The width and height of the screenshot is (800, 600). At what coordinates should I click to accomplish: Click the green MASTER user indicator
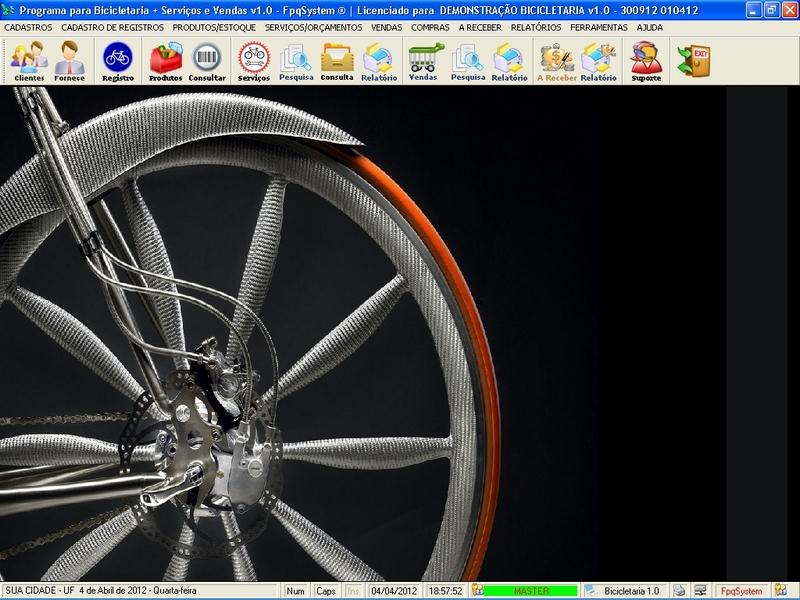coord(530,591)
